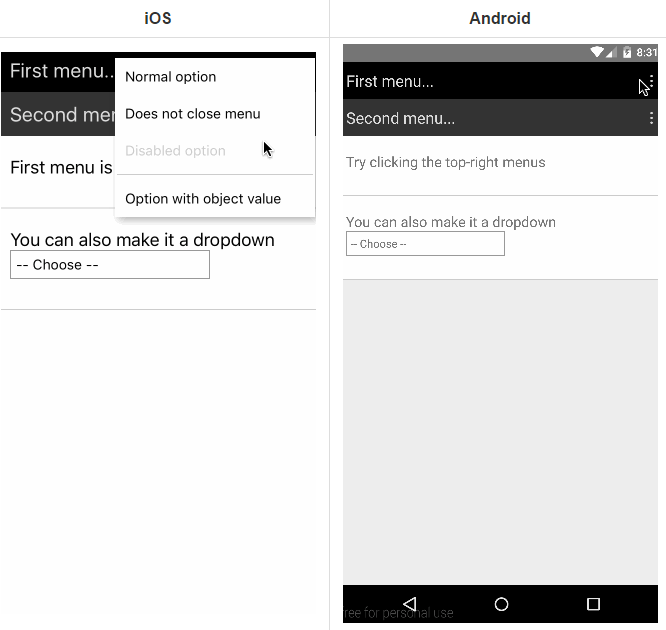Click the Android cellular signal icon

point(611,53)
